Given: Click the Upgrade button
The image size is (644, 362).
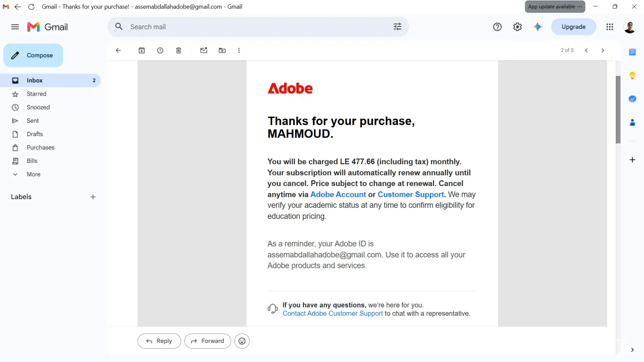Looking at the screenshot, I should (x=573, y=27).
